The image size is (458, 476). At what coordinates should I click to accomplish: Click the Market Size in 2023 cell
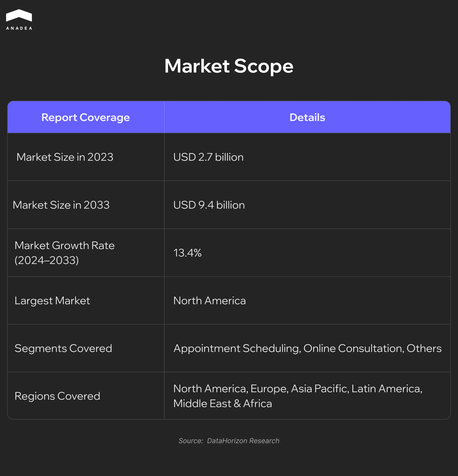[65, 157]
